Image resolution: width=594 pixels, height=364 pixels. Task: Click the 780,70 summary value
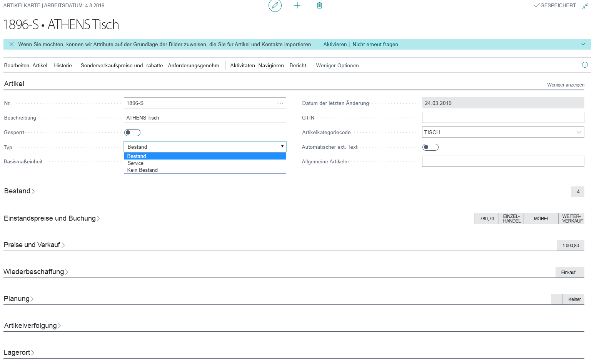[487, 218]
